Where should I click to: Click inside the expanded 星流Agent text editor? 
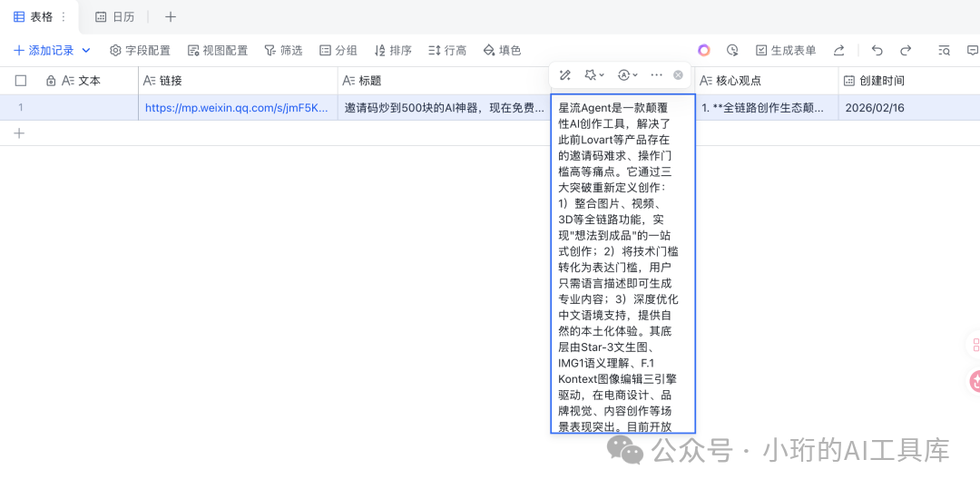coord(622,263)
